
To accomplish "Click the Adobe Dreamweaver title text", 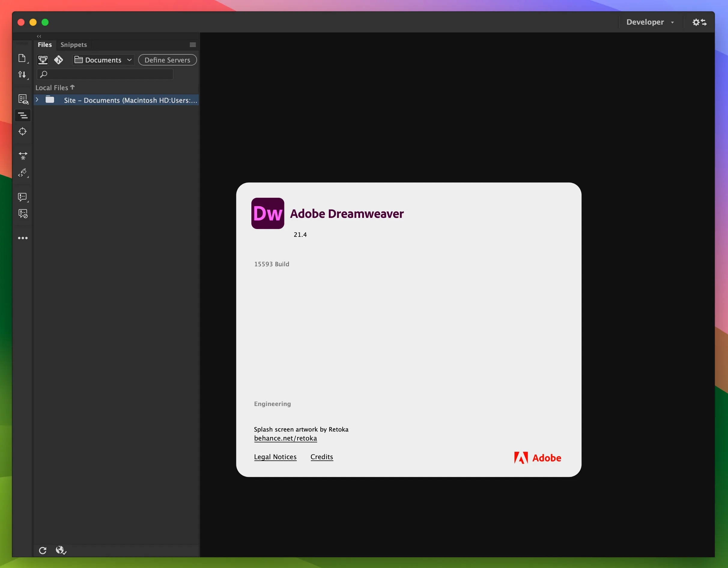I will pos(347,214).
